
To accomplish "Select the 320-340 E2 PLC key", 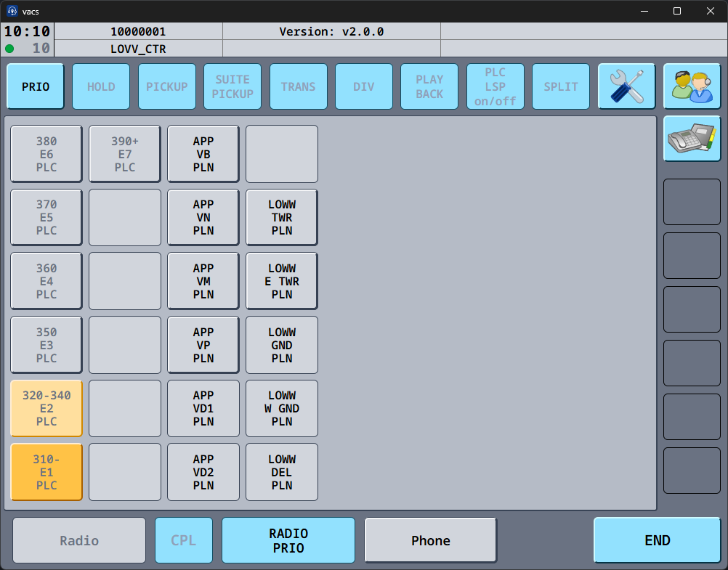I will (46, 408).
